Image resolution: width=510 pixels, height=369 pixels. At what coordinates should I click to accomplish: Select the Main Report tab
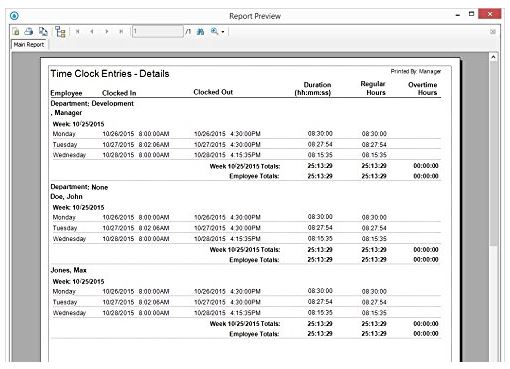point(29,44)
